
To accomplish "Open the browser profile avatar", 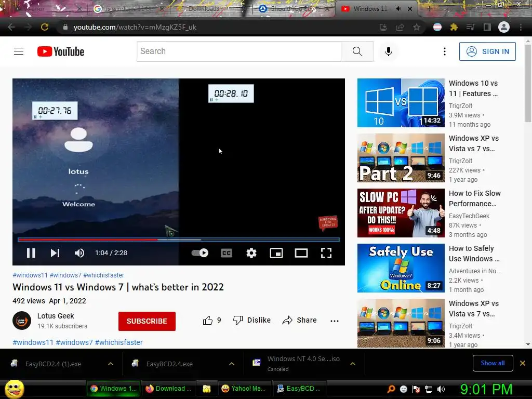I will (504, 27).
